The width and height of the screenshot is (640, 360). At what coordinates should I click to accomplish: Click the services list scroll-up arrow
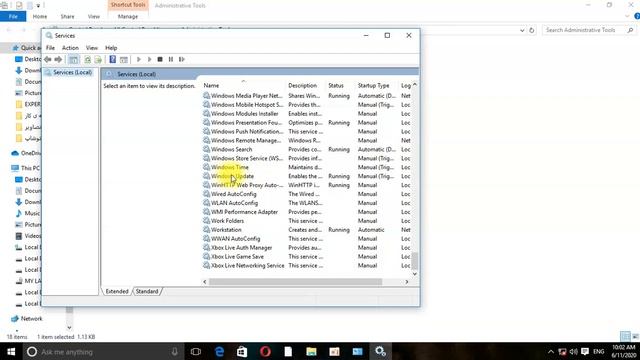point(415,85)
